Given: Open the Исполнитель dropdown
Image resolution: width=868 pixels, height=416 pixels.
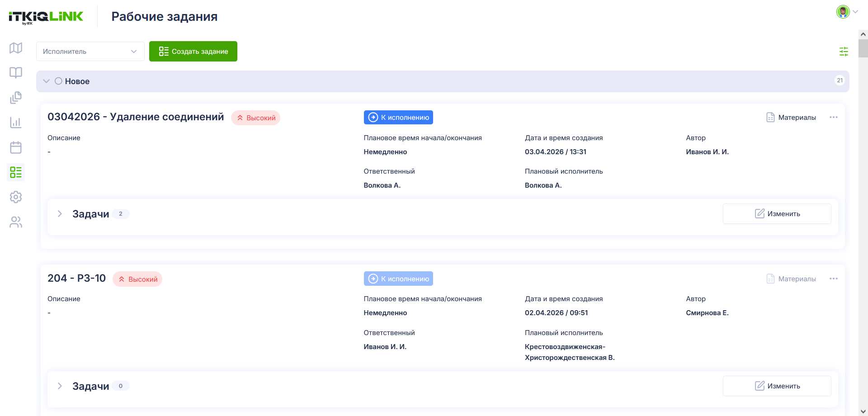Looking at the screenshot, I should pyautogui.click(x=90, y=52).
